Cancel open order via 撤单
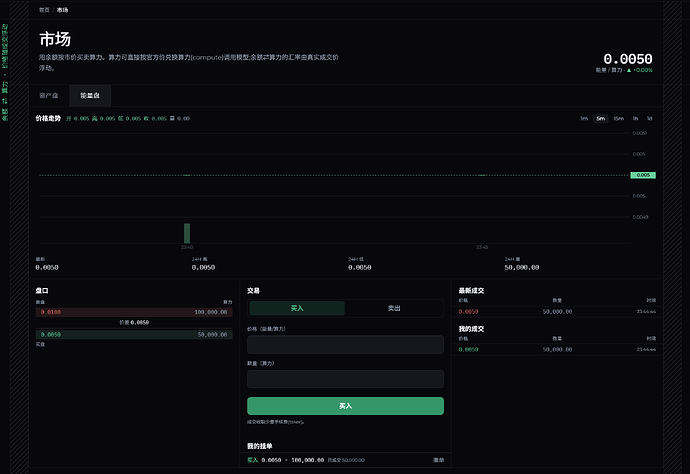 tap(438, 460)
